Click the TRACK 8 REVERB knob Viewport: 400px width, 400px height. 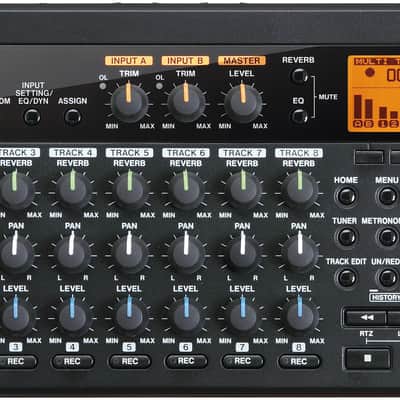(299, 190)
